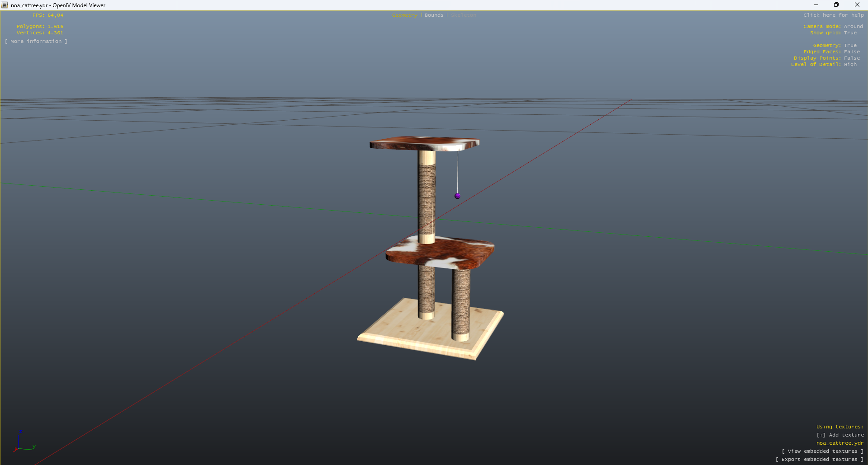This screenshot has height=465, width=868.
Task: Open More information panel
Action: [x=36, y=42]
